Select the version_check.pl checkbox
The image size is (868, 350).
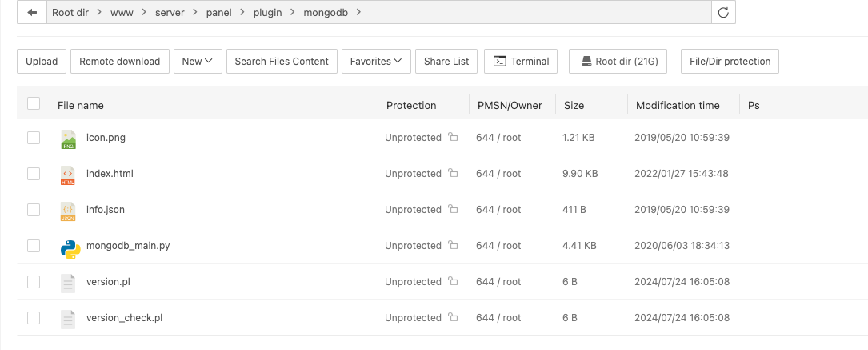[x=34, y=318]
